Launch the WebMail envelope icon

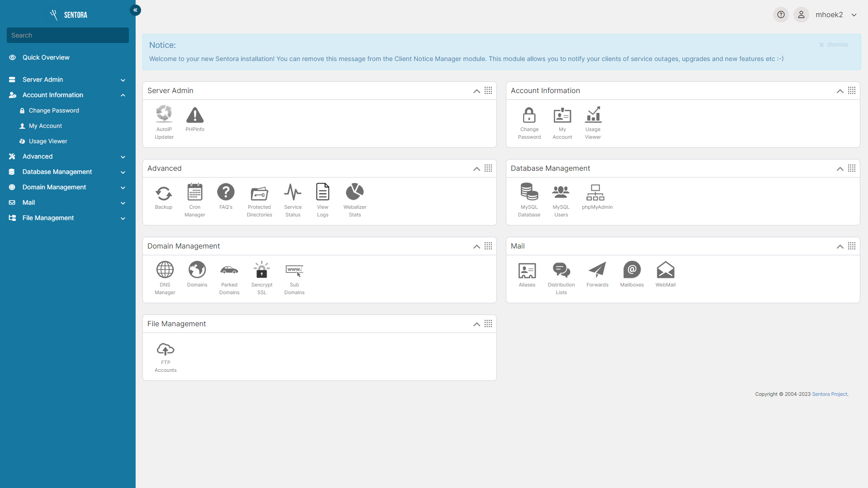coord(665,270)
